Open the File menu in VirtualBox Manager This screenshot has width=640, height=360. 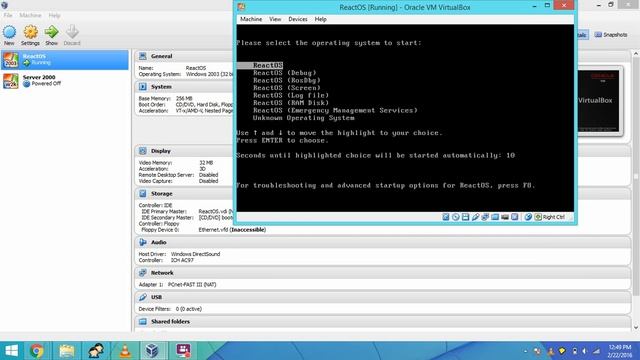[8, 16]
